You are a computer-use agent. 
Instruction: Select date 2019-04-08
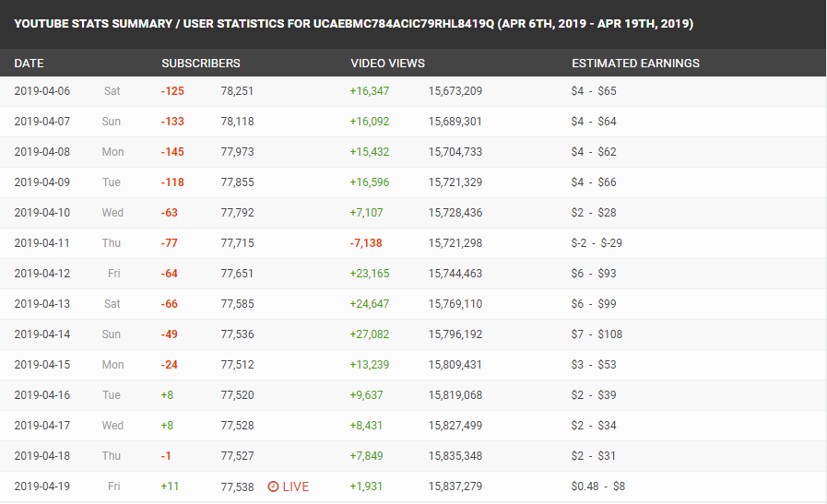42,152
